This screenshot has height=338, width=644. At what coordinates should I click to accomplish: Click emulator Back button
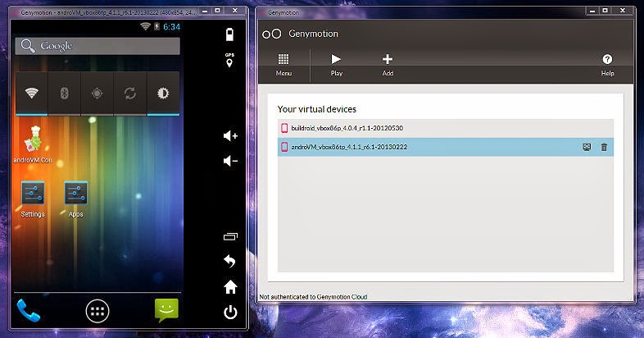tap(230, 261)
